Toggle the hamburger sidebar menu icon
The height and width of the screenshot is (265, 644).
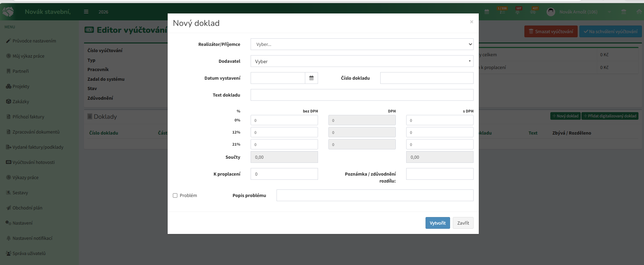[86, 12]
